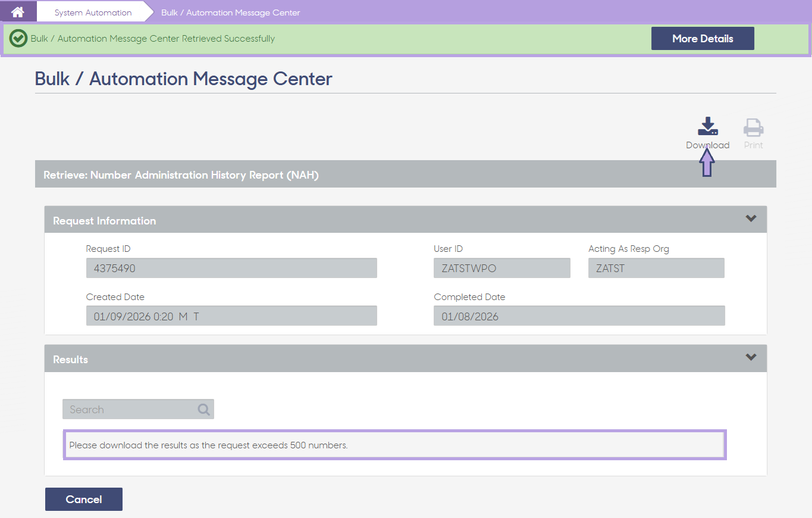812x518 pixels.
Task: Click the Print icon
Action: (753, 127)
